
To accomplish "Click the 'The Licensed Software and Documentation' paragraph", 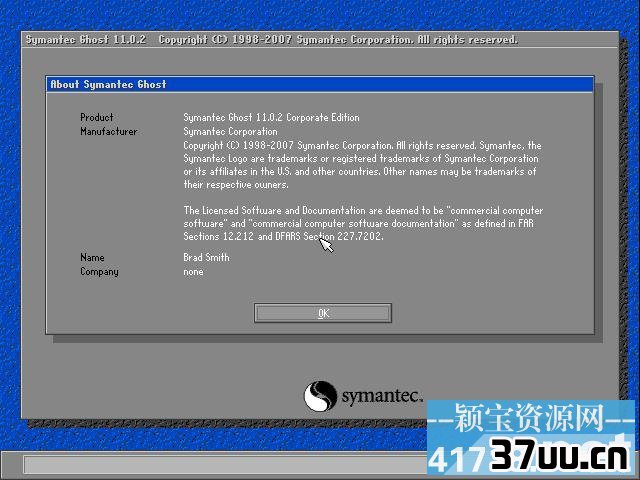I will click(363, 223).
